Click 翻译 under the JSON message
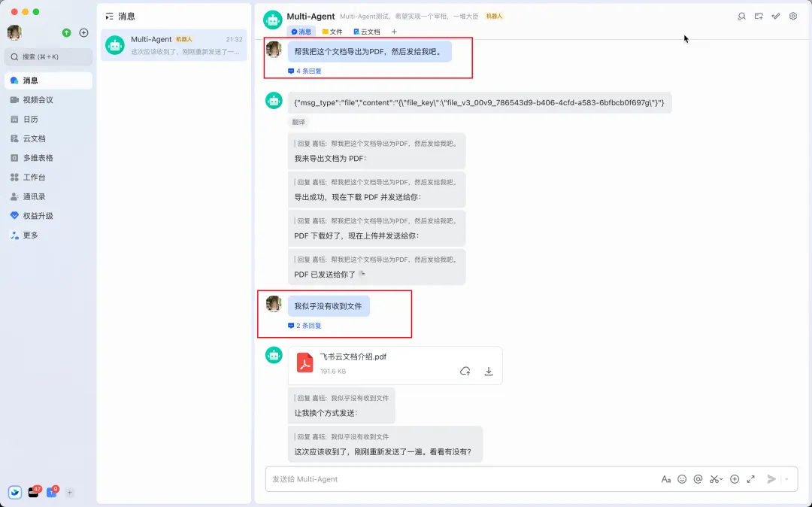The height and width of the screenshot is (507, 812). [x=298, y=122]
